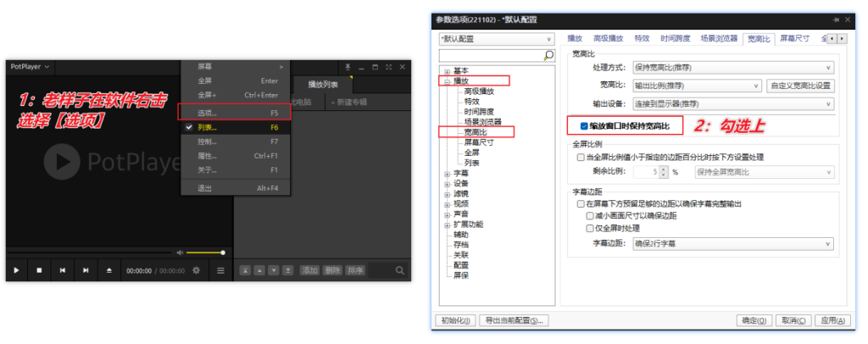Image resolution: width=868 pixels, height=344 pixels.
Task: Open the 处理方式 dropdown
Action: (733, 68)
